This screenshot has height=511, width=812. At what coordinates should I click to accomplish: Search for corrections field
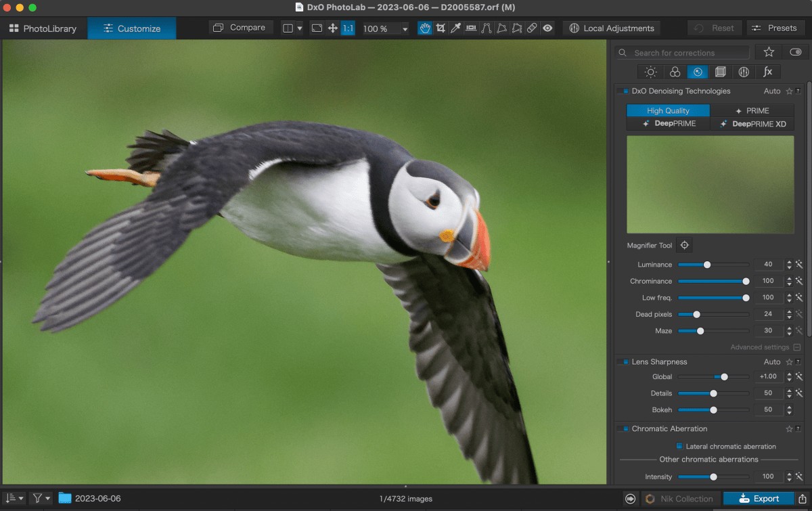click(x=683, y=53)
